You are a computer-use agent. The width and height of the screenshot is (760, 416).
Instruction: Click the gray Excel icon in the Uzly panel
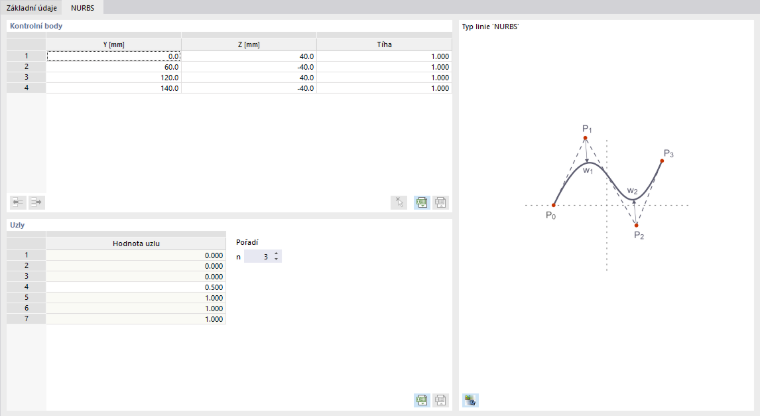(x=441, y=400)
